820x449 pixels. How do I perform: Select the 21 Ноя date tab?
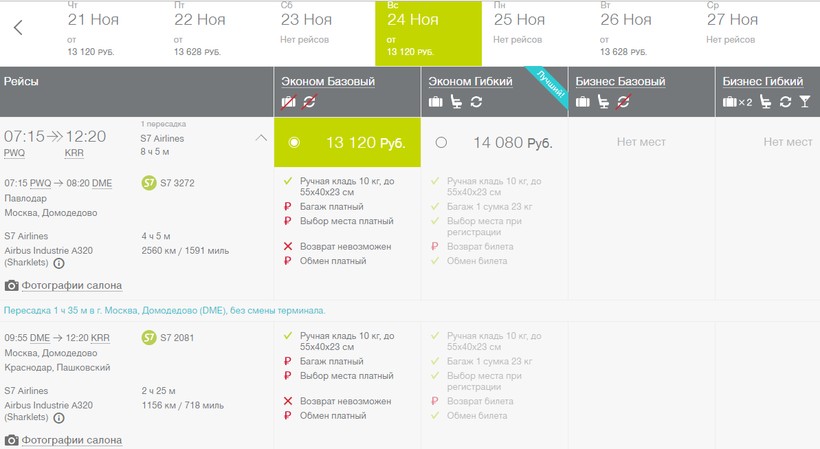(x=90, y=33)
